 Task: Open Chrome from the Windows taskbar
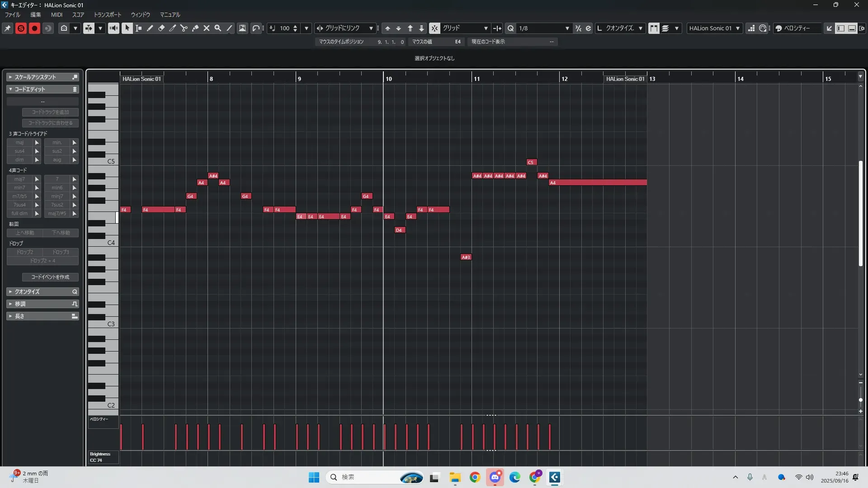coord(475,477)
